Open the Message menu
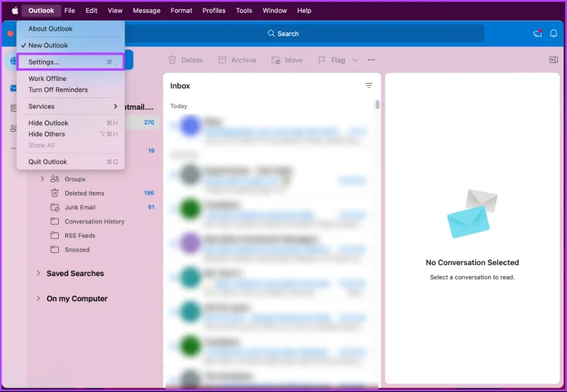 coord(147,11)
